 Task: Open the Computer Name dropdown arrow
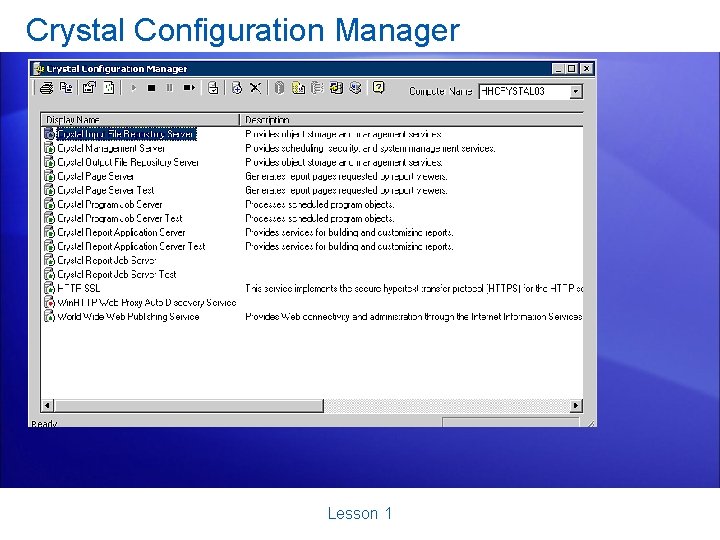click(576, 91)
